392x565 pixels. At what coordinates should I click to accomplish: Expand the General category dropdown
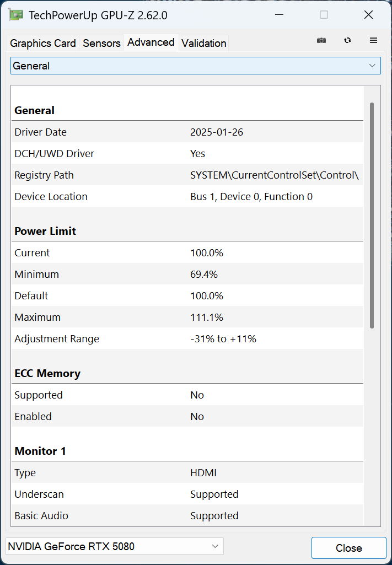point(196,66)
